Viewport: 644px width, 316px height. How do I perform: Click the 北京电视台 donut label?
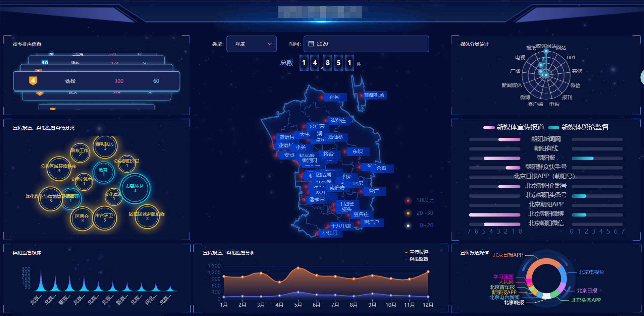pyautogui.click(x=591, y=272)
